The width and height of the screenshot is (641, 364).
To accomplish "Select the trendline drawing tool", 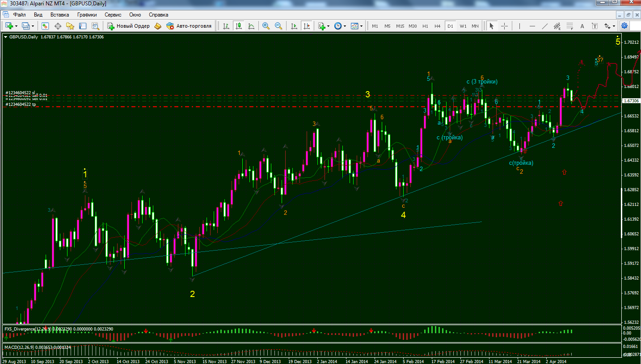I will (545, 26).
